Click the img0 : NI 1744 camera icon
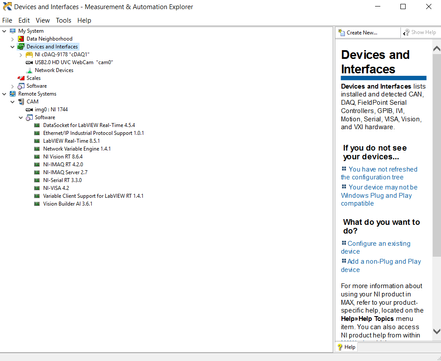This screenshot has height=361, width=441. coord(29,110)
